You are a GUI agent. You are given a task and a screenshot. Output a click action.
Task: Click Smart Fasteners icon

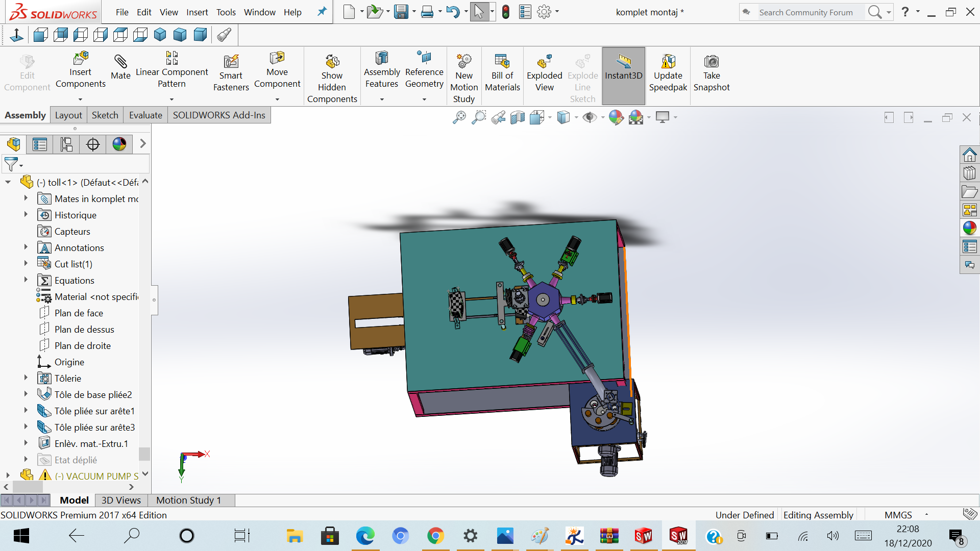231,73
